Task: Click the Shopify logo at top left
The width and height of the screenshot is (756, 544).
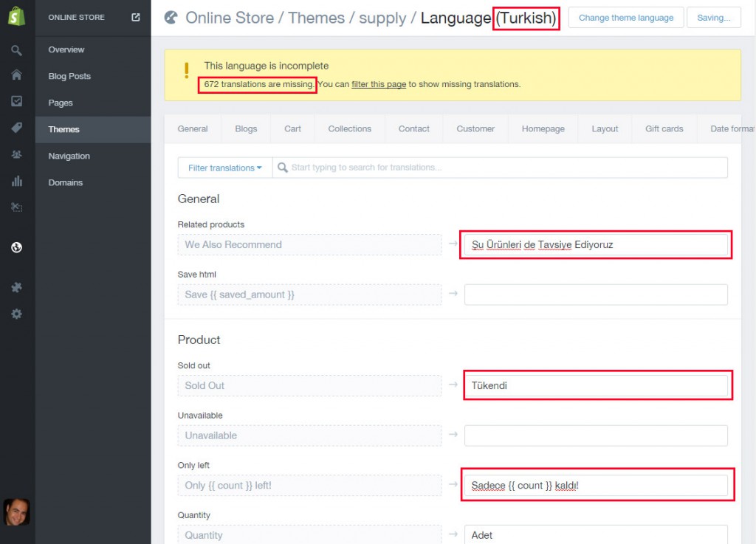Action: click(x=16, y=16)
